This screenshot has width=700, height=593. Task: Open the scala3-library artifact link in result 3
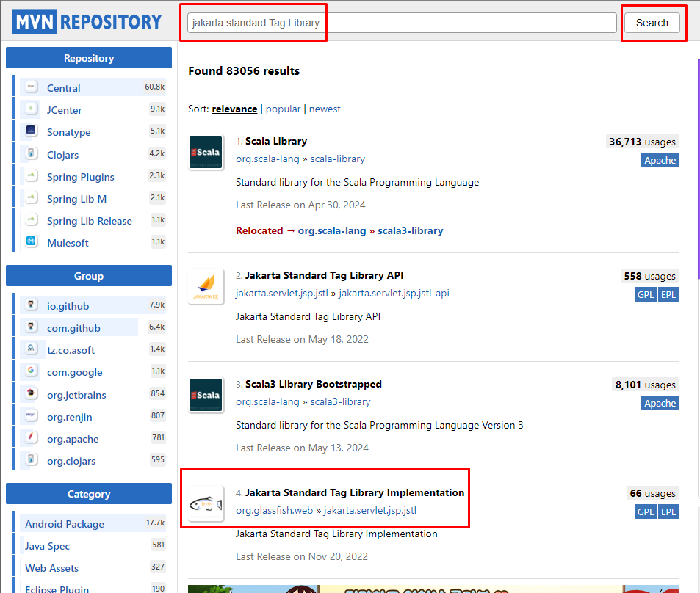click(340, 401)
